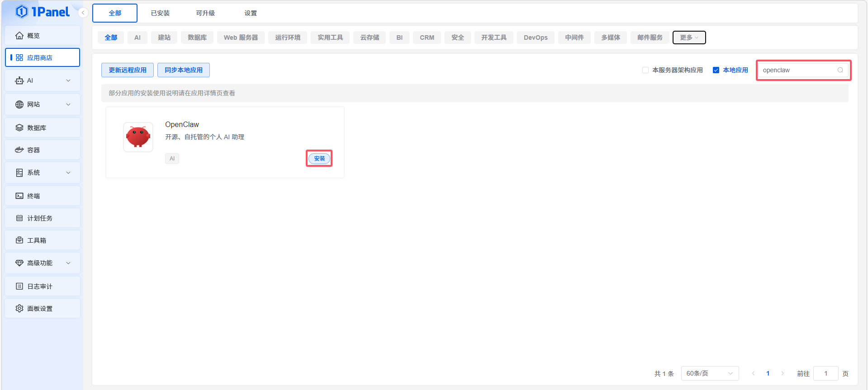Open the 概览 overview home icon
This screenshot has width=868, height=390.
point(19,36)
